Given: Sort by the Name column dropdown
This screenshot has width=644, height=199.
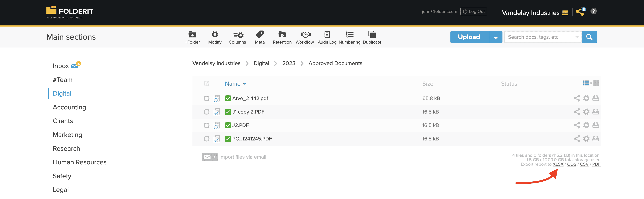Looking at the screenshot, I should click(x=236, y=84).
